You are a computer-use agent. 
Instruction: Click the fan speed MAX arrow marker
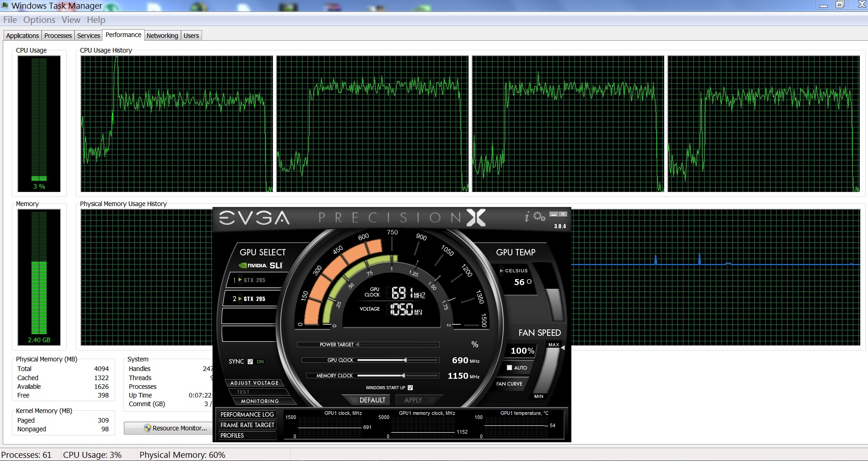click(563, 348)
